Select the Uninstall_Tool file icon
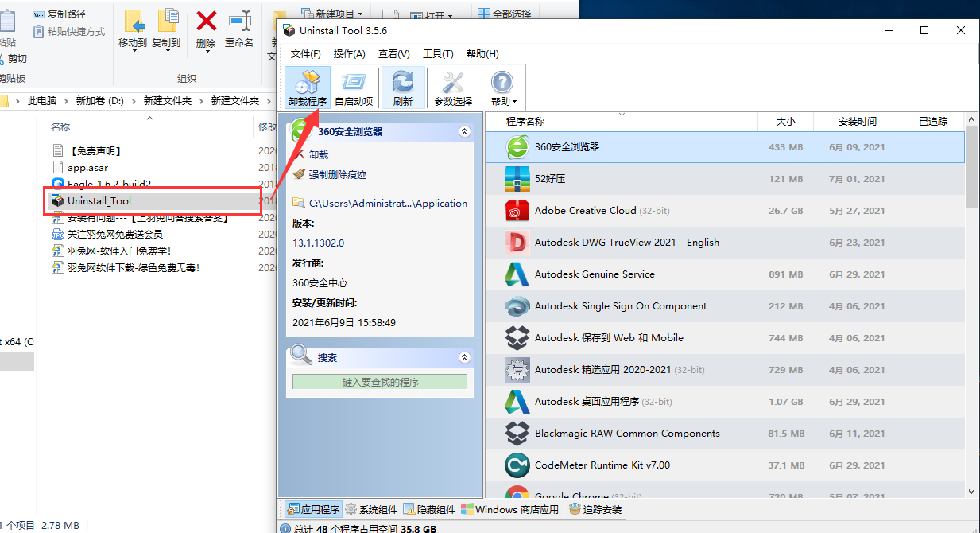The width and height of the screenshot is (980, 533). [x=57, y=200]
